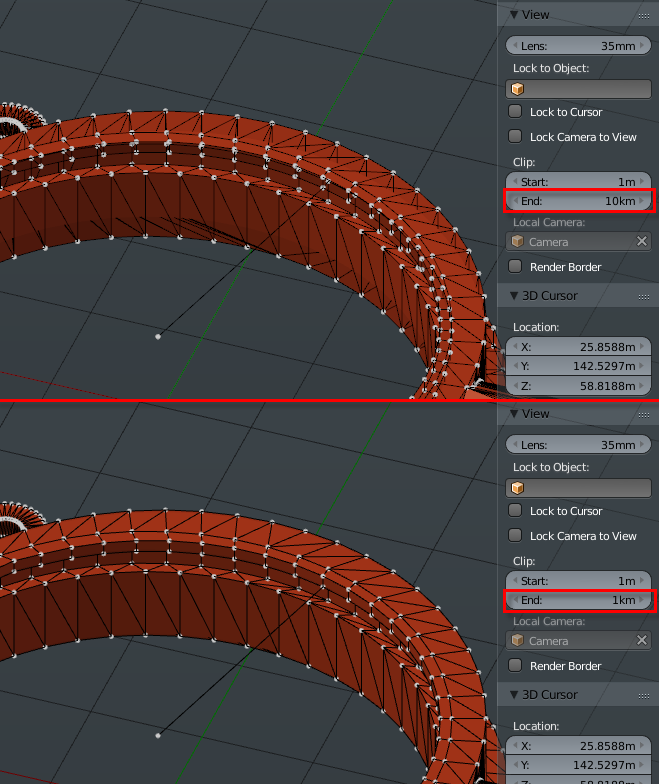This screenshot has width=659, height=784.
Task: Decrease Lens with left arrow in lower panel
Action: tap(515, 444)
